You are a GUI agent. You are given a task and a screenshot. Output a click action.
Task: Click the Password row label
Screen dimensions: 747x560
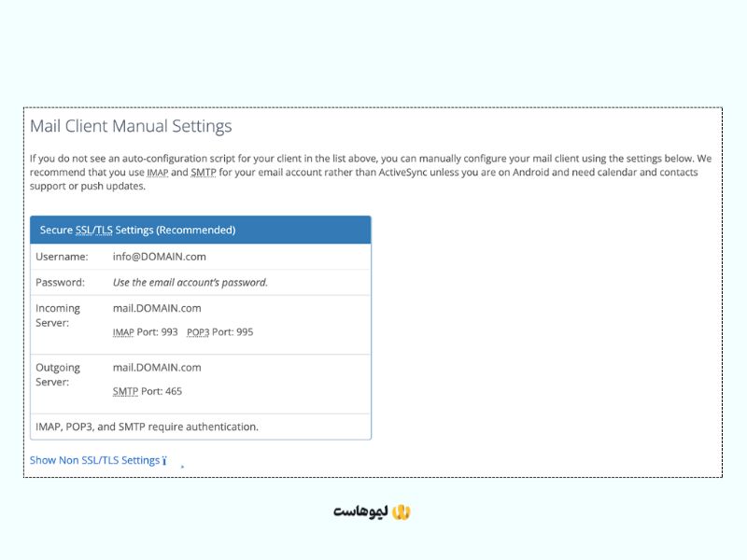click(60, 282)
